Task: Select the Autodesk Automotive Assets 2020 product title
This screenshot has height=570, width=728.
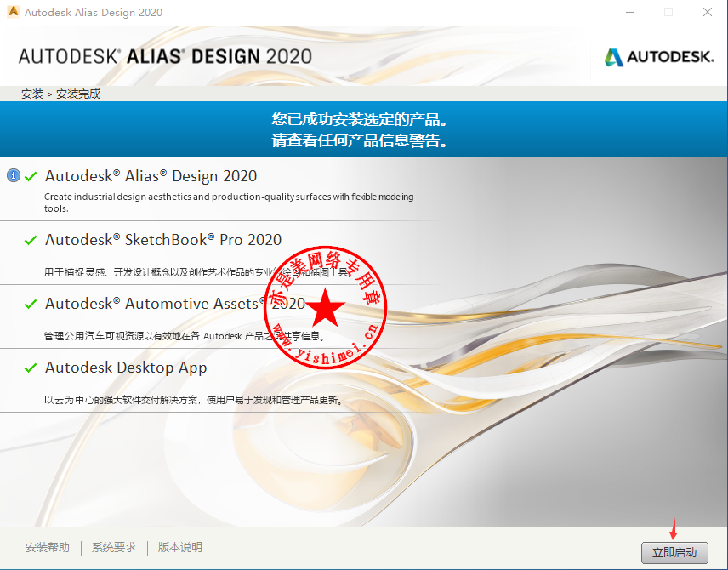Action: click(175, 304)
